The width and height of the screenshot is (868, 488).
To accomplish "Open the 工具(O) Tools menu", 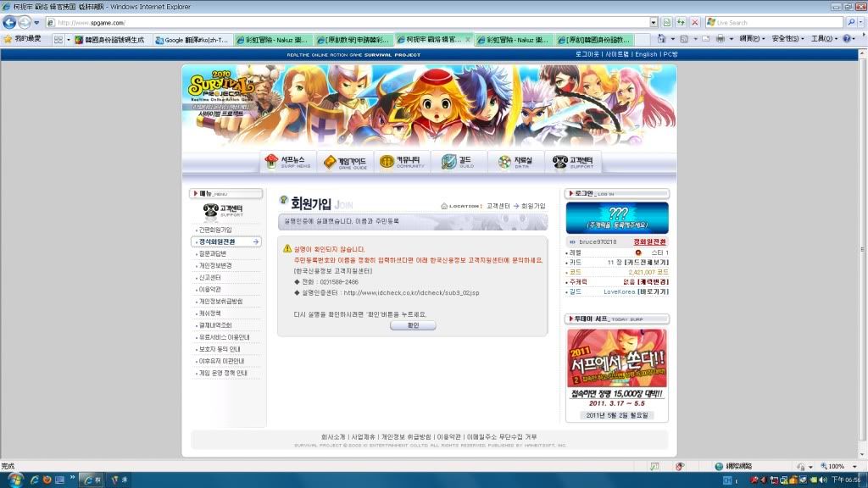I will coord(824,39).
